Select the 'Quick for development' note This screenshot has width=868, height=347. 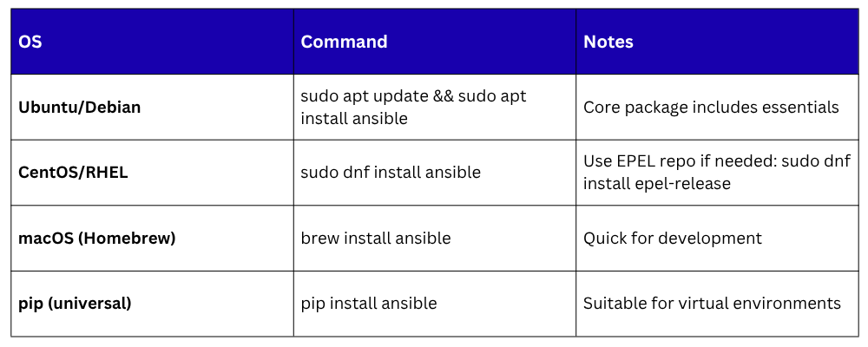(x=672, y=238)
